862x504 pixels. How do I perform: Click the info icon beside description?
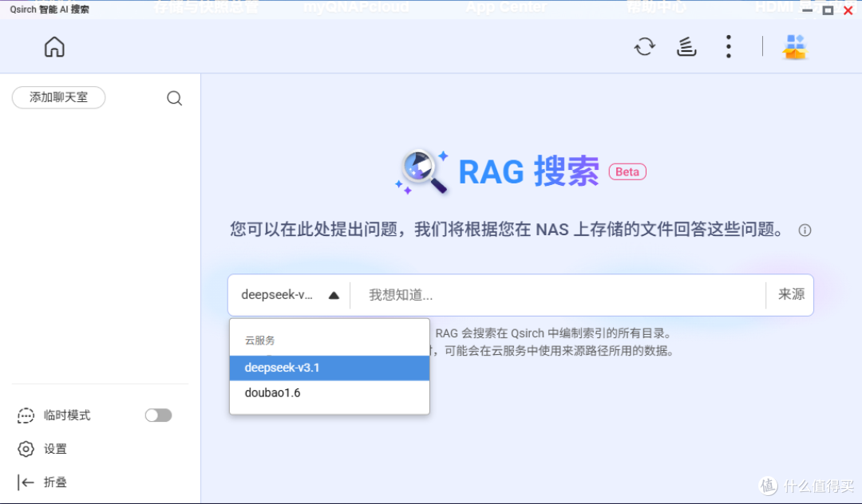[x=805, y=230]
